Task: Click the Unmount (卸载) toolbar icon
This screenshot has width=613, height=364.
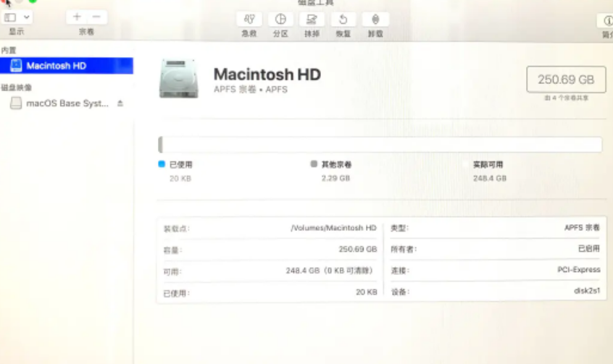Action: (375, 20)
